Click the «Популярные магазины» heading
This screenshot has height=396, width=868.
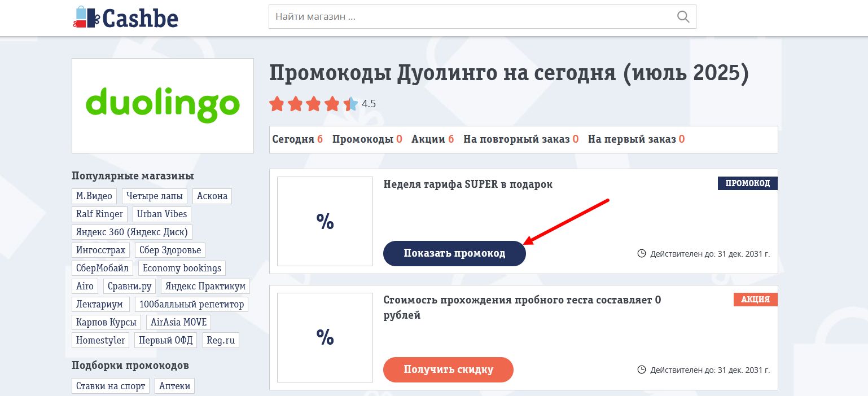coord(133,175)
